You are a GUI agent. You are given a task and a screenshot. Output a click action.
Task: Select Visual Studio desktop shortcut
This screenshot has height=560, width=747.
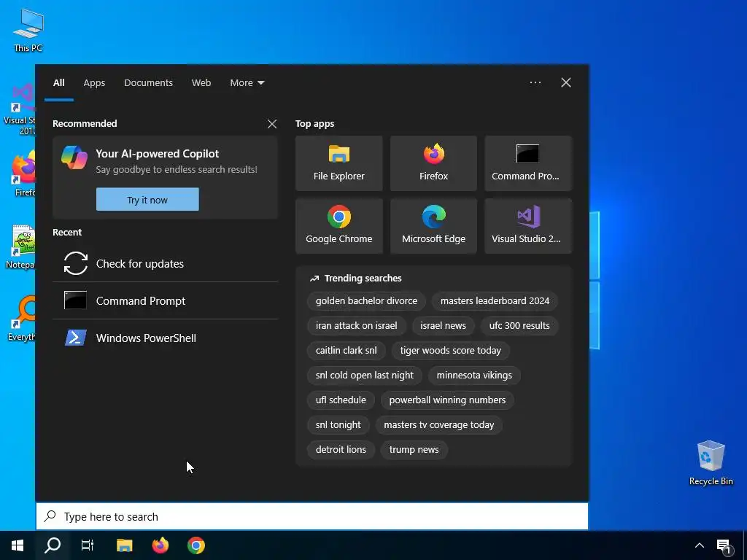click(x=19, y=109)
